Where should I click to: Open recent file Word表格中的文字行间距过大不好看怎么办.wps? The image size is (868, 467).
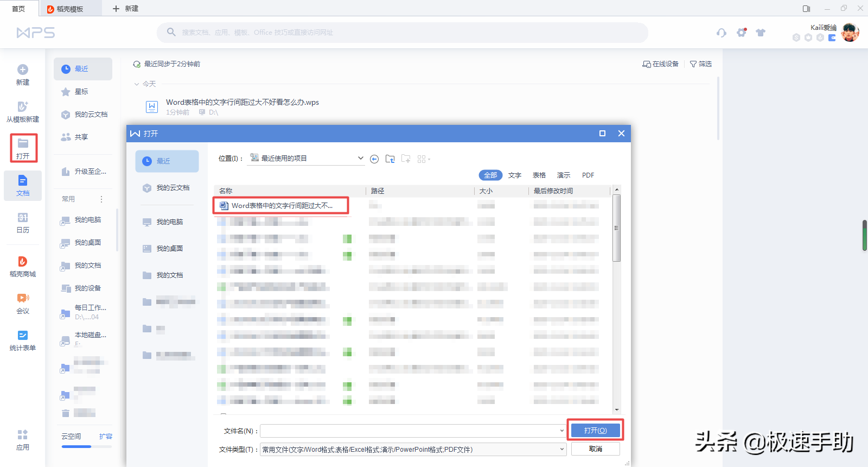coord(242,102)
